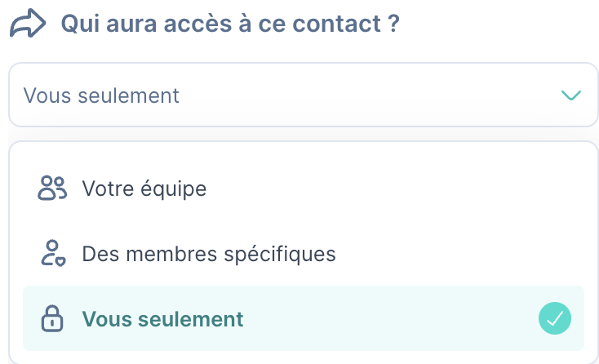Click the person-with-heart members icon
Screen dimensions: 599x364
[53, 253]
